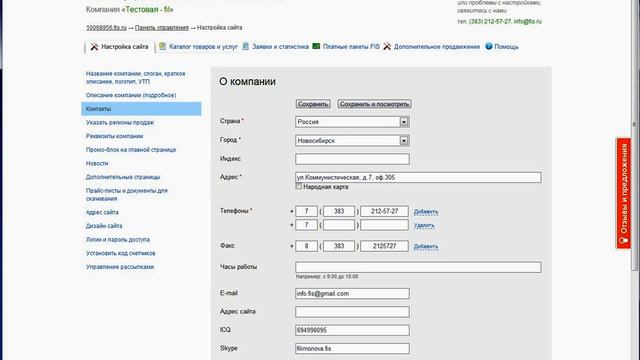
Task: Click the Сохранить и посмотреть button
Action: coord(374,104)
